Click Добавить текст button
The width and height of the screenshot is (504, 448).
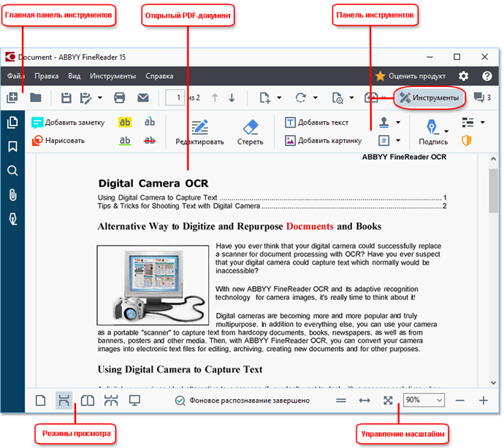316,123
